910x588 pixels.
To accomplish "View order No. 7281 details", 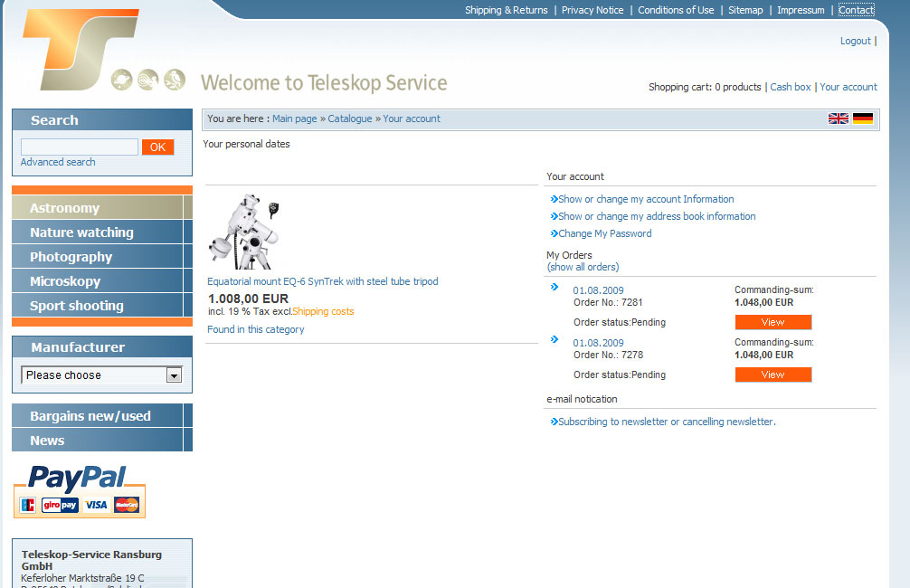I will click(773, 322).
